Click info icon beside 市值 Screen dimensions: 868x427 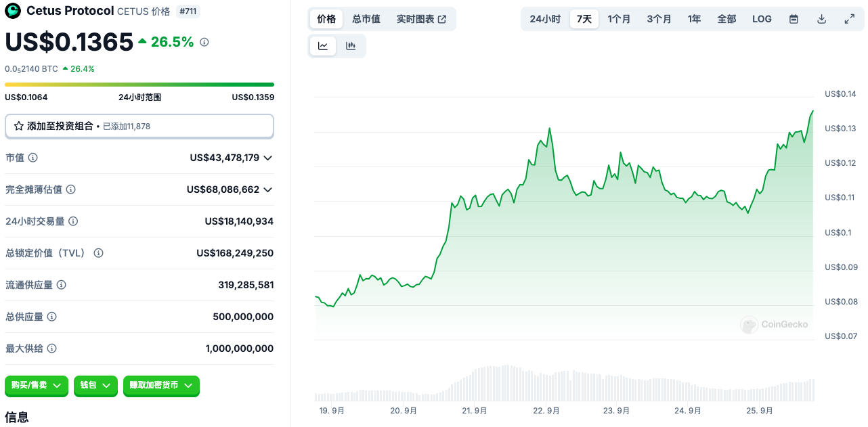click(x=32, y=158)
